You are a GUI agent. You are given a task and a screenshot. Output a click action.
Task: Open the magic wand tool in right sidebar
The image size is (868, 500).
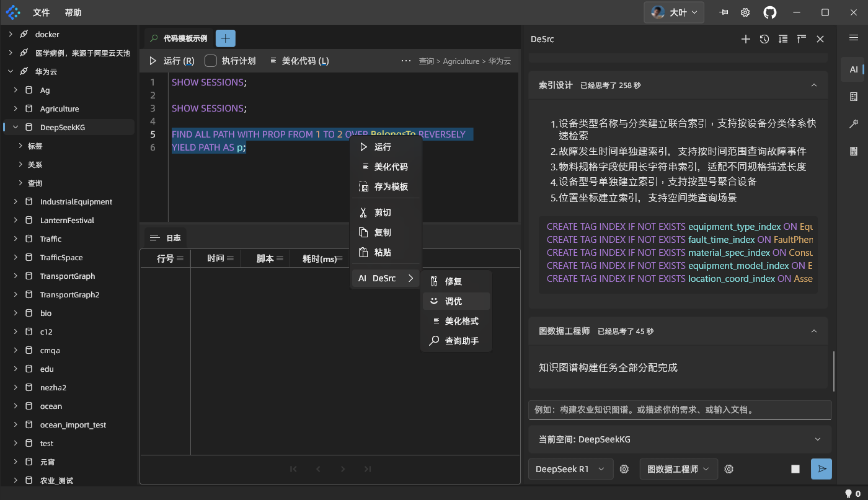pyautogui.click(x=854, y=125)
